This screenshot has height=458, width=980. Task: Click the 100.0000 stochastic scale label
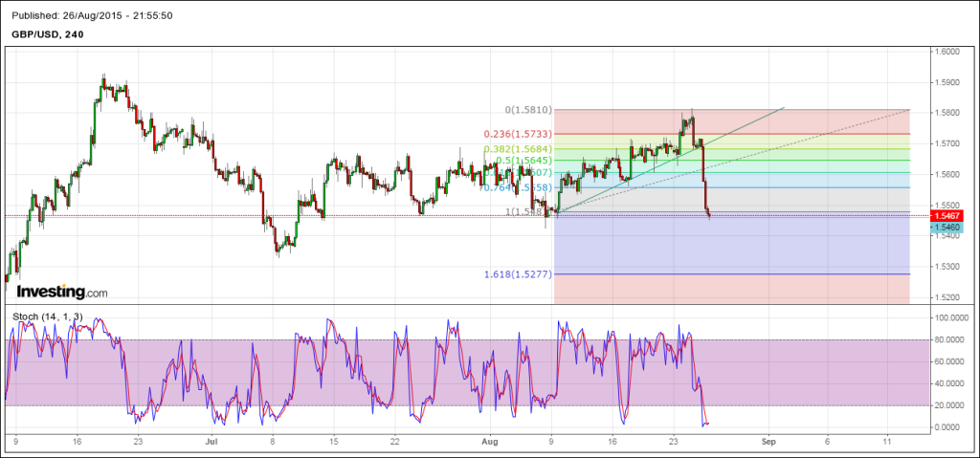[x=951, y=317]
